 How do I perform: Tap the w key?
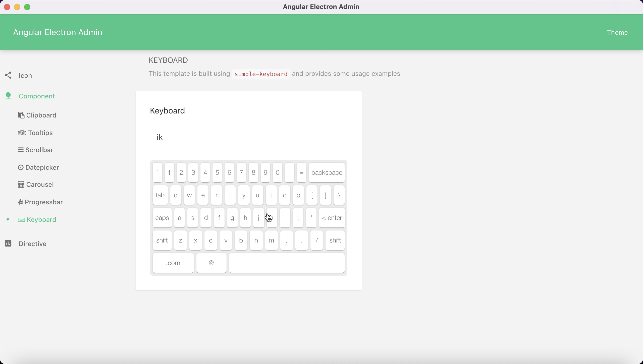[189, 195]
